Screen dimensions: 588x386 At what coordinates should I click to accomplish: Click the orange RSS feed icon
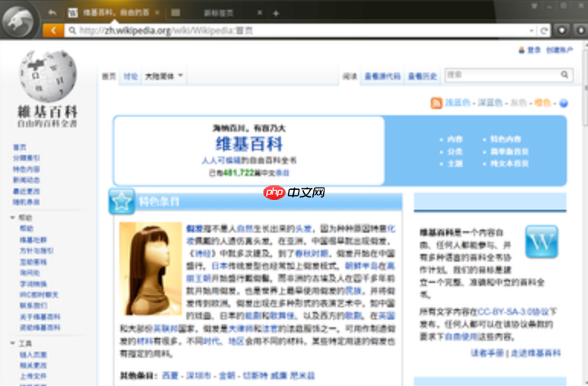pos(436,103)
